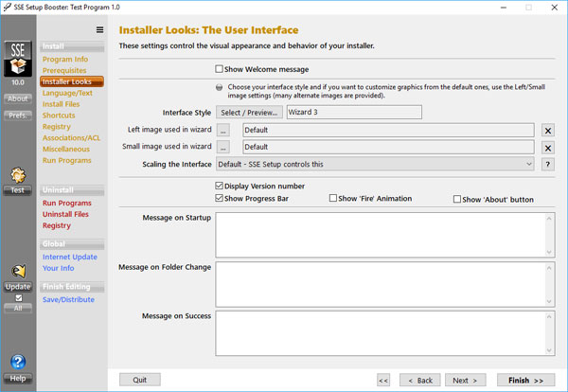Open Miscellaneous section
This screenshot has width=568, height=392.
click(66, 149)
